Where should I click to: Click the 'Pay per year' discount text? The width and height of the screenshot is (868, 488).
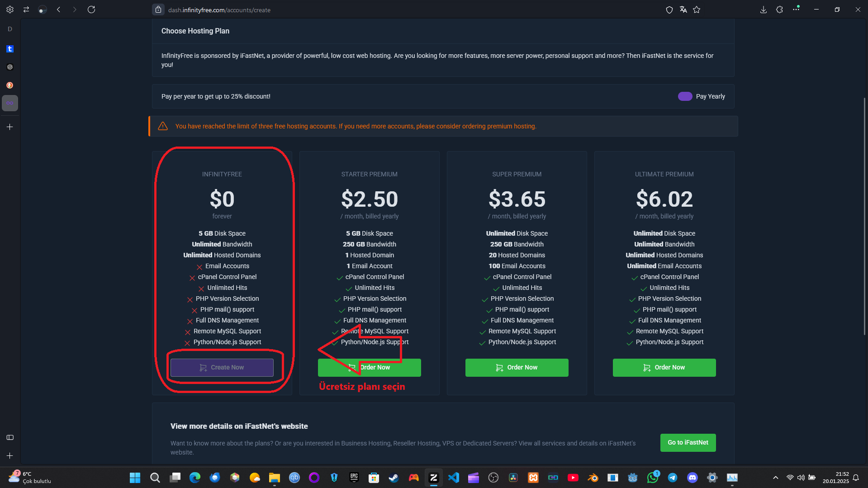(x=216, y=96)
